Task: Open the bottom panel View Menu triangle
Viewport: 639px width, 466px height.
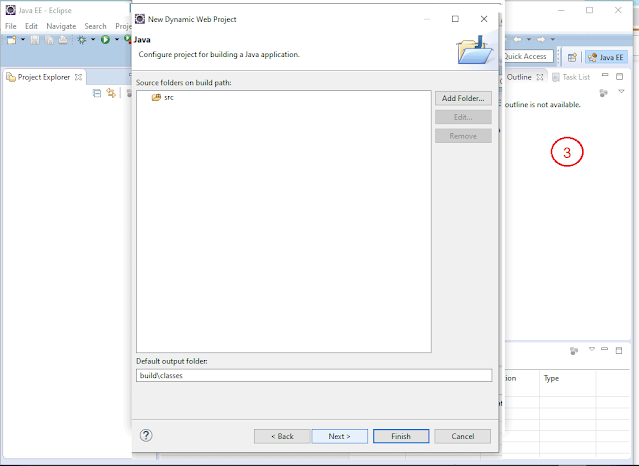Action: pos(592,349)
